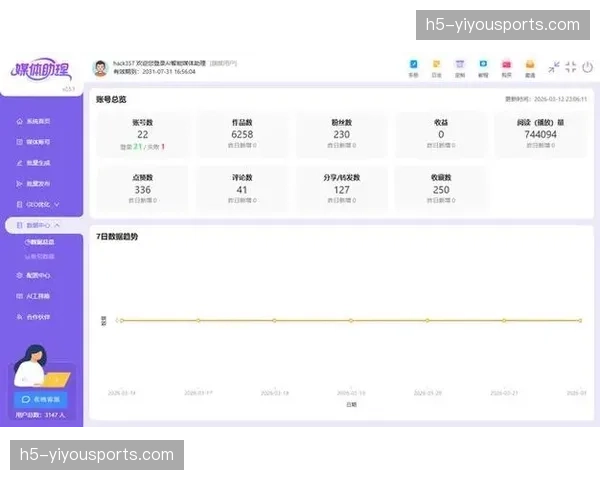
Task: Click the 粉丝数 card showing 230
Action: [x=342, y=134]
